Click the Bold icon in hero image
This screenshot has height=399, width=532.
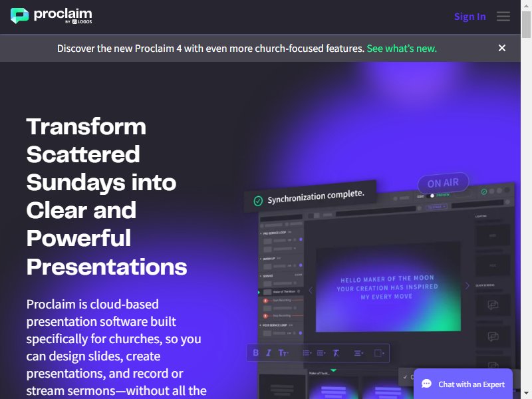pyautogui.click(x=255, y=353)
